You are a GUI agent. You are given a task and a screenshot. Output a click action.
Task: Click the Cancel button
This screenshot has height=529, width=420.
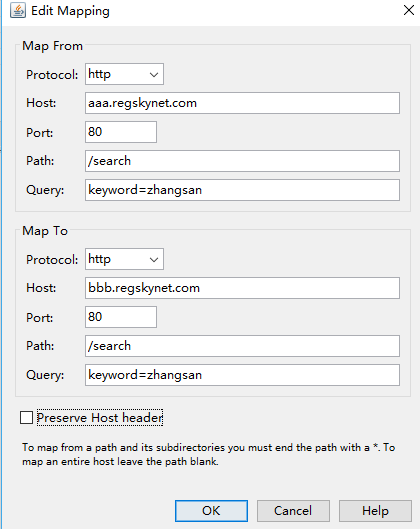click(293, 511)
